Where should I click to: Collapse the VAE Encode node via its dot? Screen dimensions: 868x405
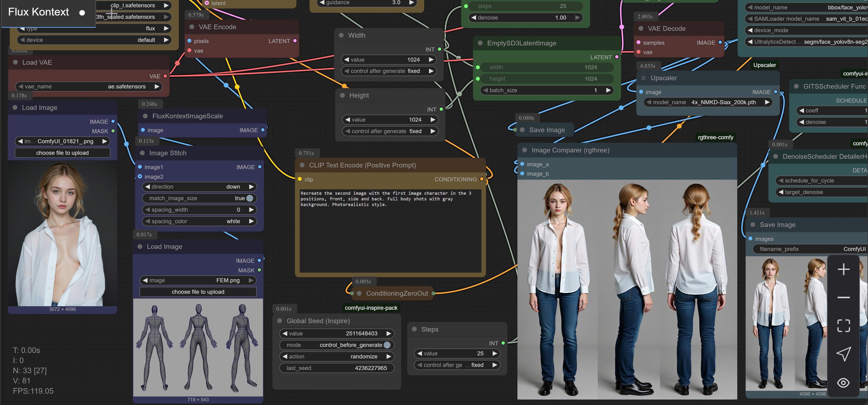(x=192, y=27)
